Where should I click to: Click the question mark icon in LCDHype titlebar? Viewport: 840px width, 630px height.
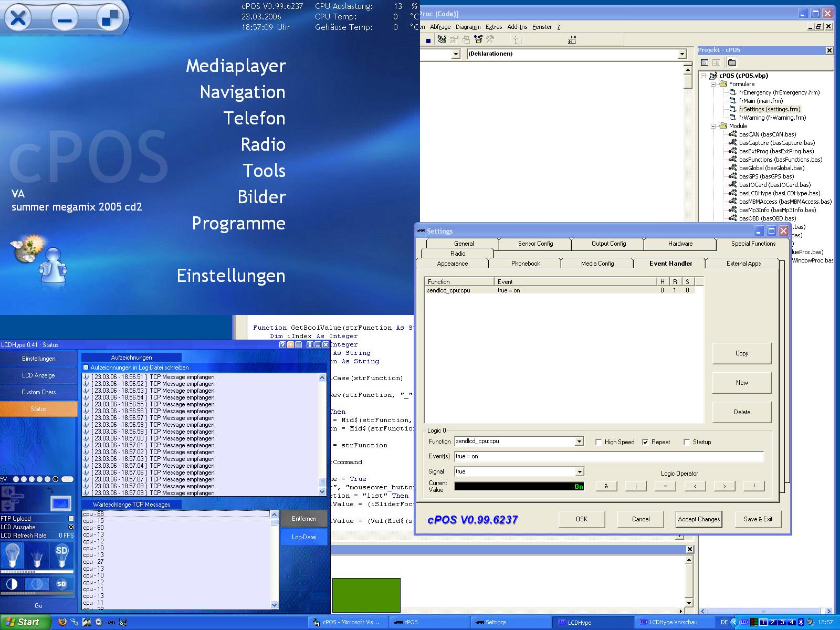pos(282,345)
